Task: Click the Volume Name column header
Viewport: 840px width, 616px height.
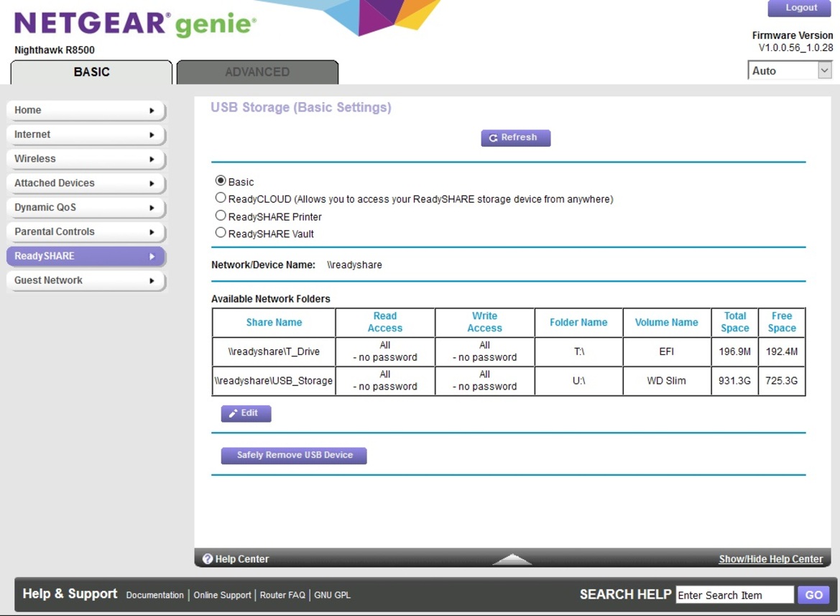Action: pos(666,323)
